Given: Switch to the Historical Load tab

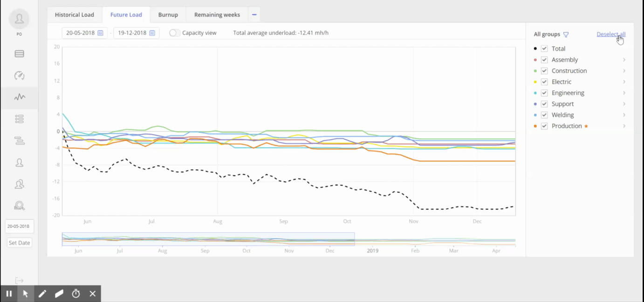Looking at the screenshot, I should [x=75, y=15].
